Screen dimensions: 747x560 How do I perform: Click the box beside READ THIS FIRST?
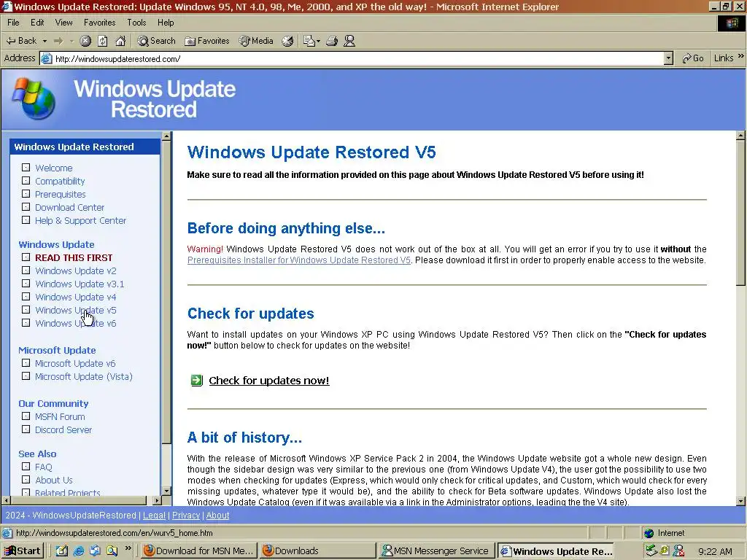click(26, 257)
